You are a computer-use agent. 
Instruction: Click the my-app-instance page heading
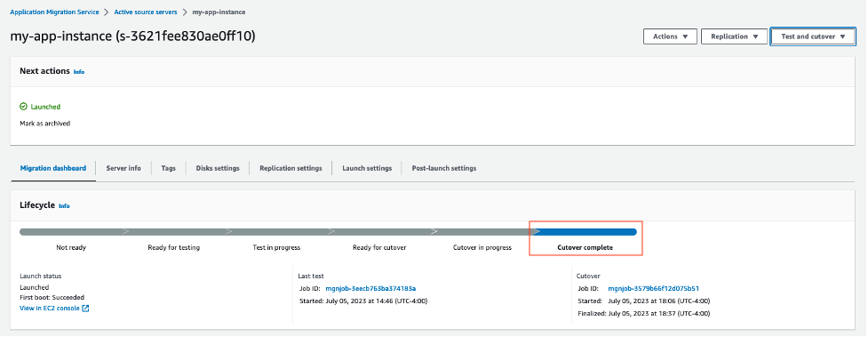(133, 36)
